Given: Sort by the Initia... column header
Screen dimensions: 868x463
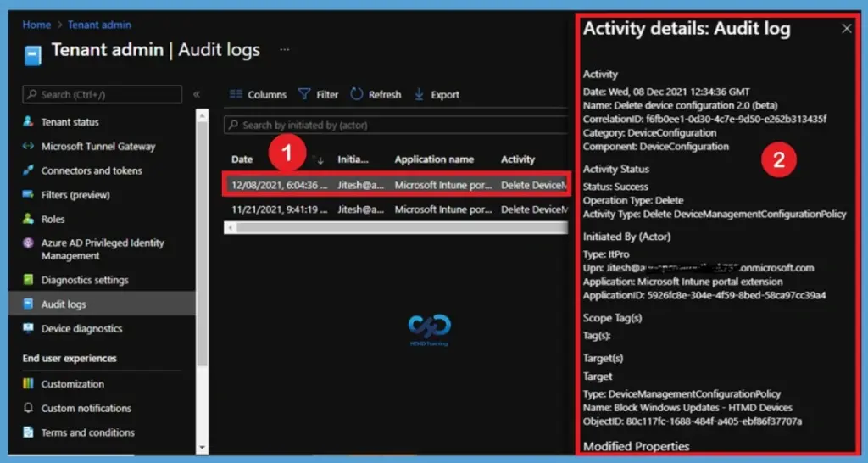Looking at the screenshot, I should tap(353, 159).
